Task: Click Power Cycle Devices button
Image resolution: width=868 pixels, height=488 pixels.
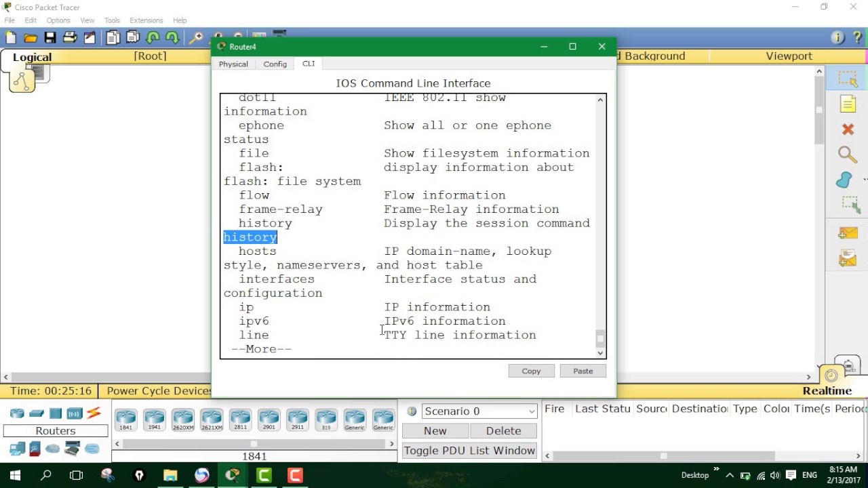Action: click(x=159, y=391)
